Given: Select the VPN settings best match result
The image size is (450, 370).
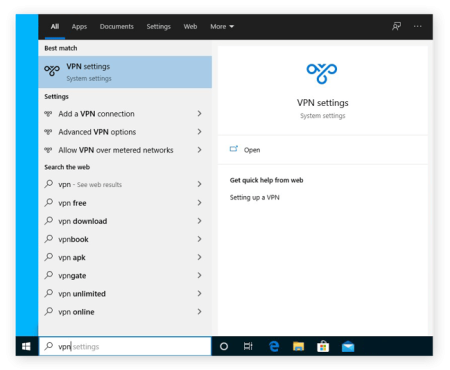Looking at the screenshot, I should point(125,72).
